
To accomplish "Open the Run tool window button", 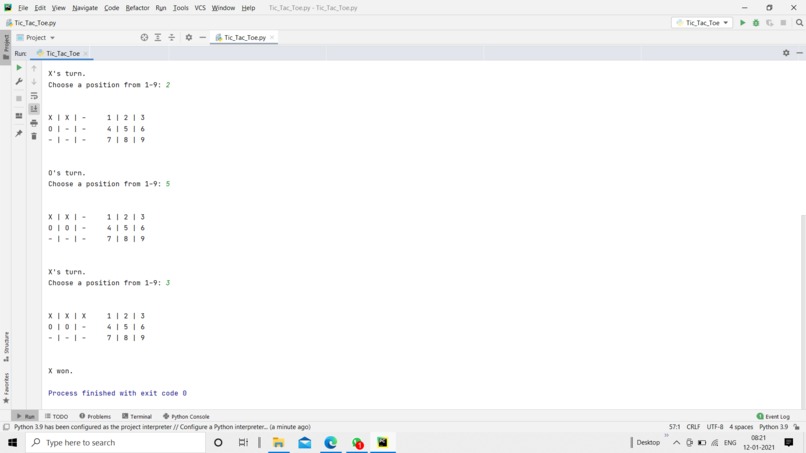I will coord(25,416).
